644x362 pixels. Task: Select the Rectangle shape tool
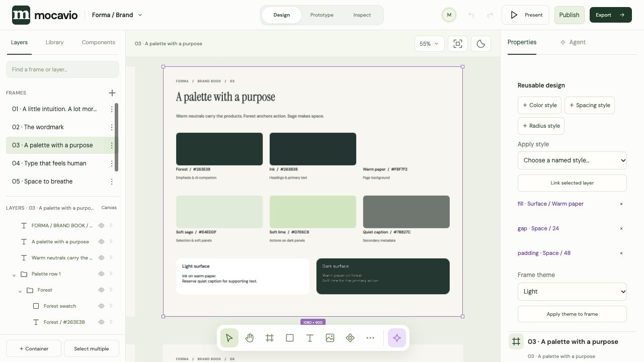(x=290, y=338)
